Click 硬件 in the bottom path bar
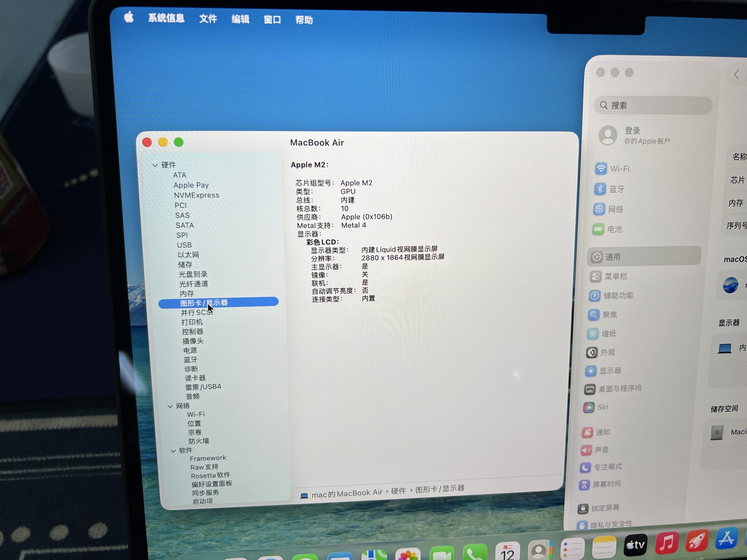Image resolution: width=747 pixels, height=560 pixels. pyautogui.click(x=398, y=491)
